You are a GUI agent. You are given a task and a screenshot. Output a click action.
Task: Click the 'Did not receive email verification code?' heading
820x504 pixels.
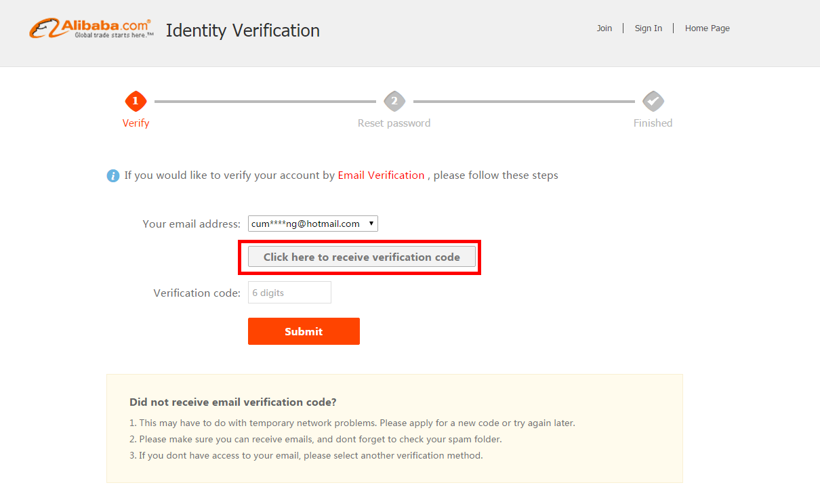pos(233,402)
